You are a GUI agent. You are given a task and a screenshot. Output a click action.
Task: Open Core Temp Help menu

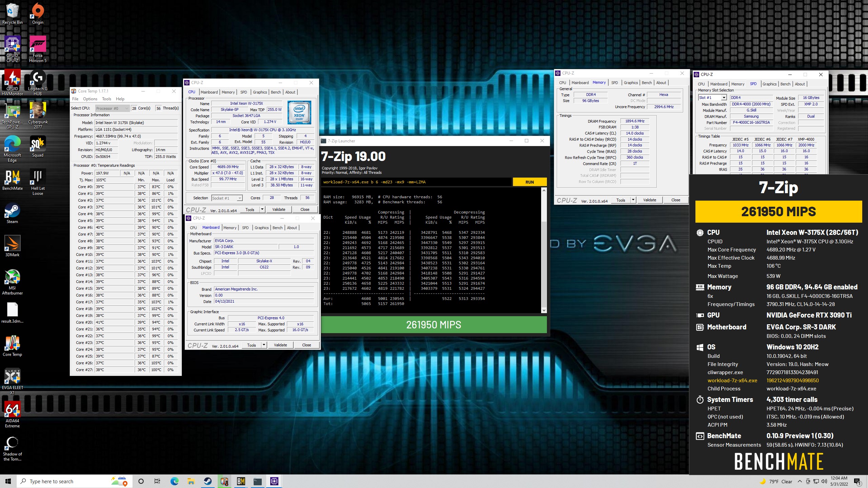click(120, 99)
